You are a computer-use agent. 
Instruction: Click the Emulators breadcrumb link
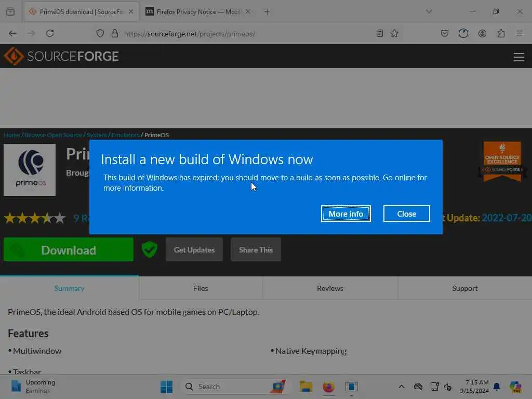click(x=125, y=135)
